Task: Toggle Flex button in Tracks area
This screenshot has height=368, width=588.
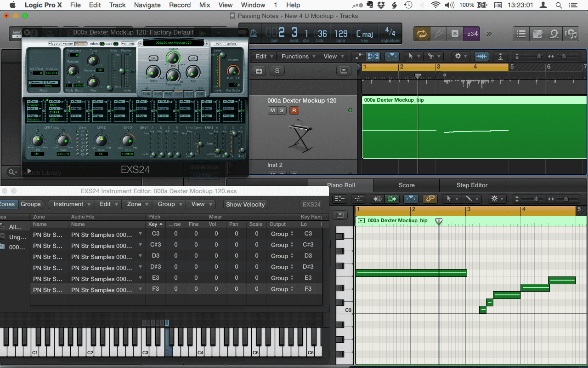Action: tap(373, 56)
